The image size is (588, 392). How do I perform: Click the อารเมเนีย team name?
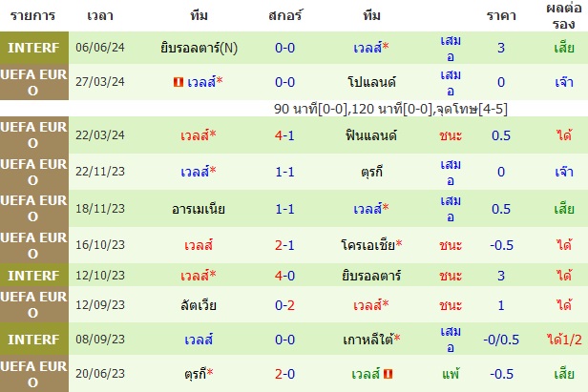[199, 209]
